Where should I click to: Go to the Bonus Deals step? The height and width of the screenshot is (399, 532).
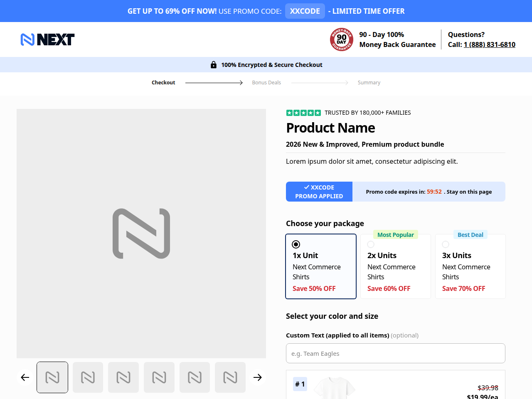tap(266, 83)
